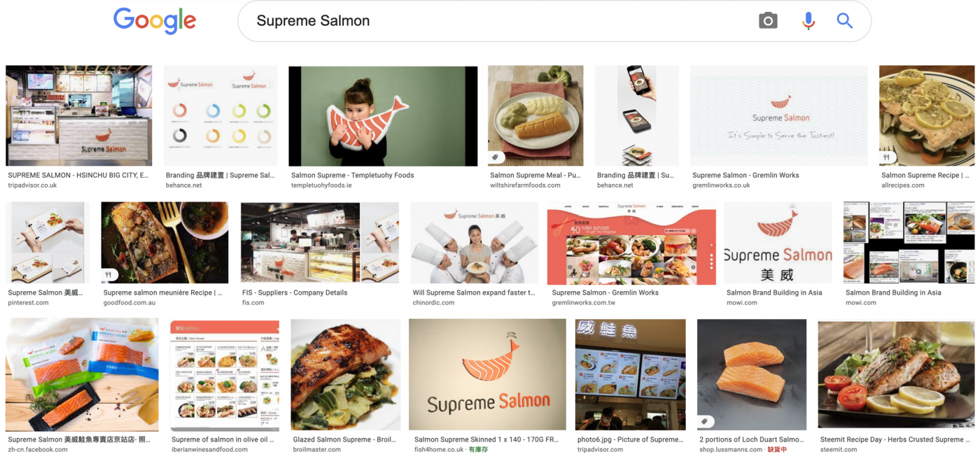Open Steemit Herbs Crusted salmon image
Viewport: 980px width, 459px height.
coord(896,375)
